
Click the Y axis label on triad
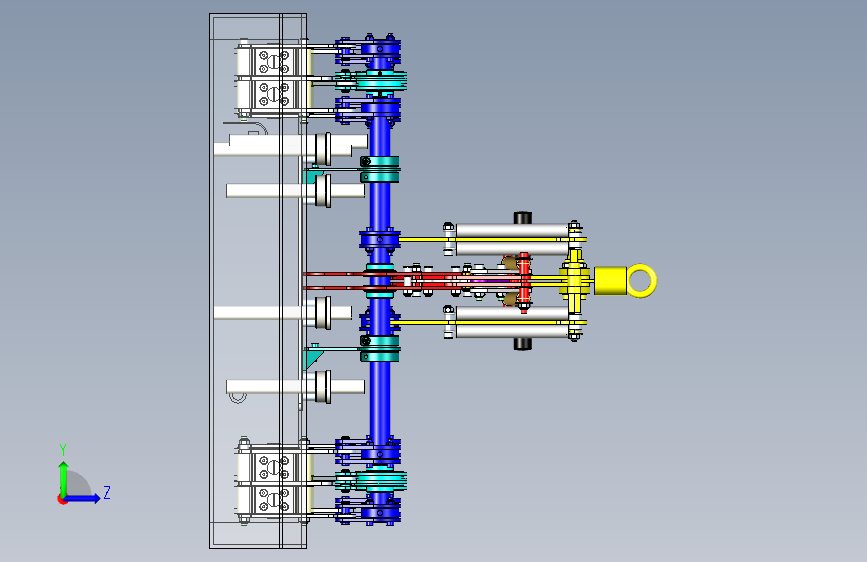point(63,450)
